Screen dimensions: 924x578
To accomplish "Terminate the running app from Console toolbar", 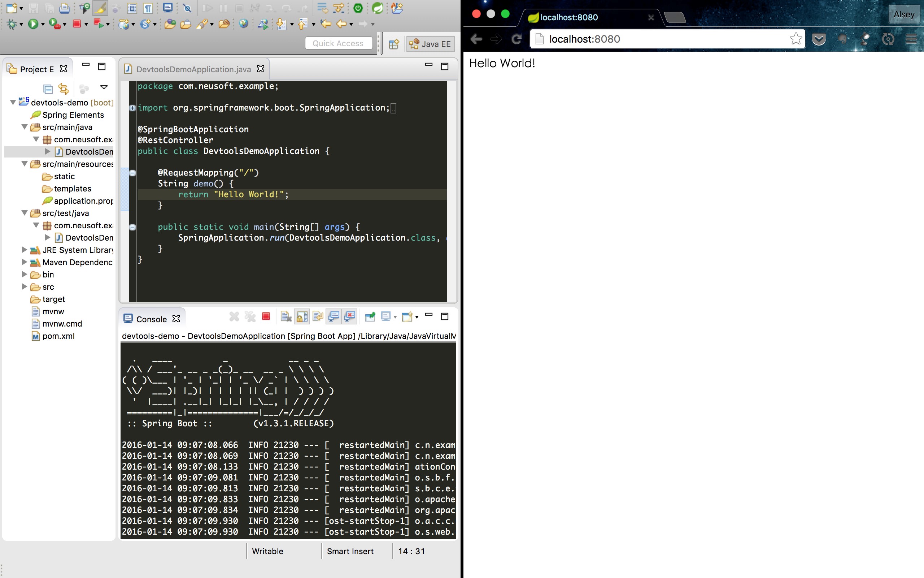I will (266, 316).
